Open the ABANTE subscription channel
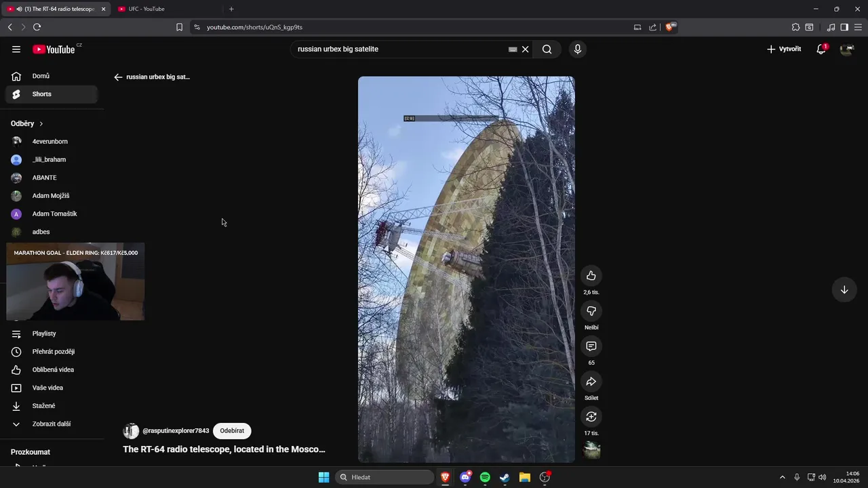Viewport: 868px width, 488px height. [52, 178]
